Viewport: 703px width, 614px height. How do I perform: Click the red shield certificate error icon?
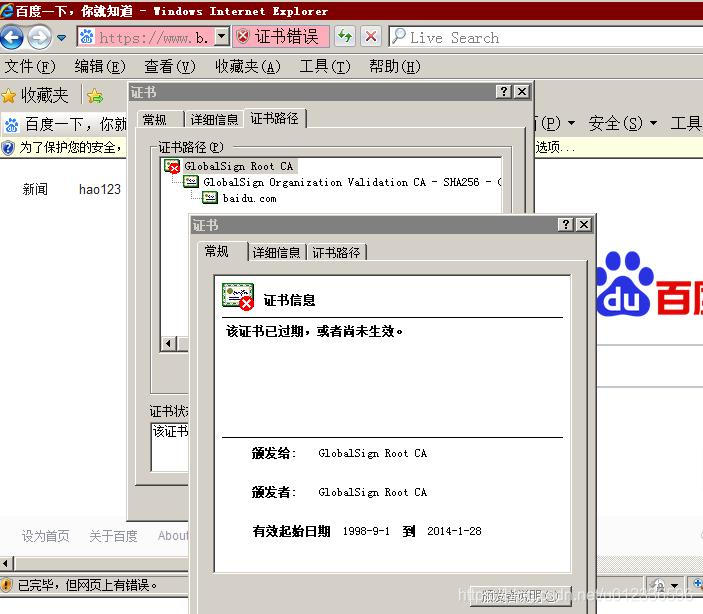coord(243,37)
